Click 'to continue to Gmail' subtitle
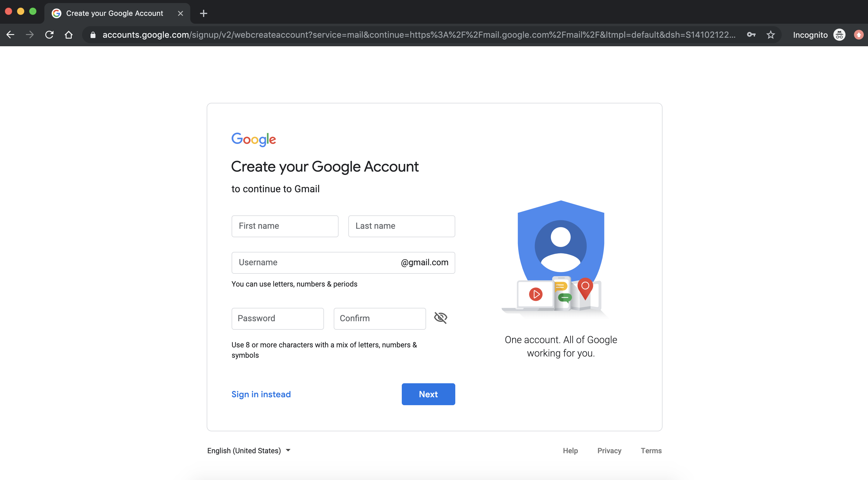Viewport: 868px width, 480px height. [x=275, y=189]
